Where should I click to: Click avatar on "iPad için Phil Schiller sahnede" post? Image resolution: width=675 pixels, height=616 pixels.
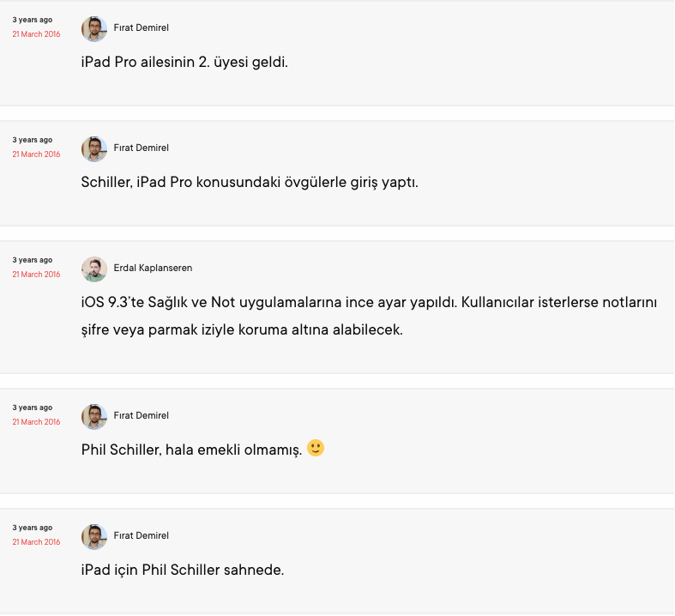[x=94, y=536]
